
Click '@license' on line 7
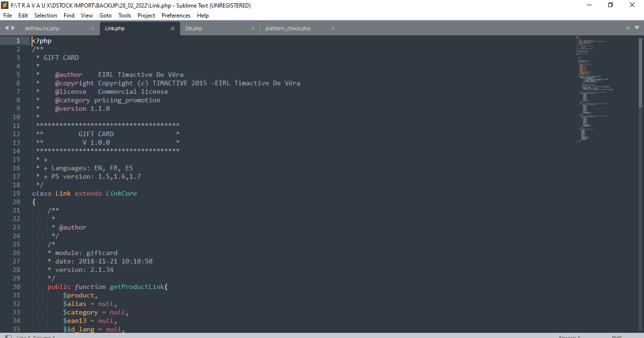[71, 91]
